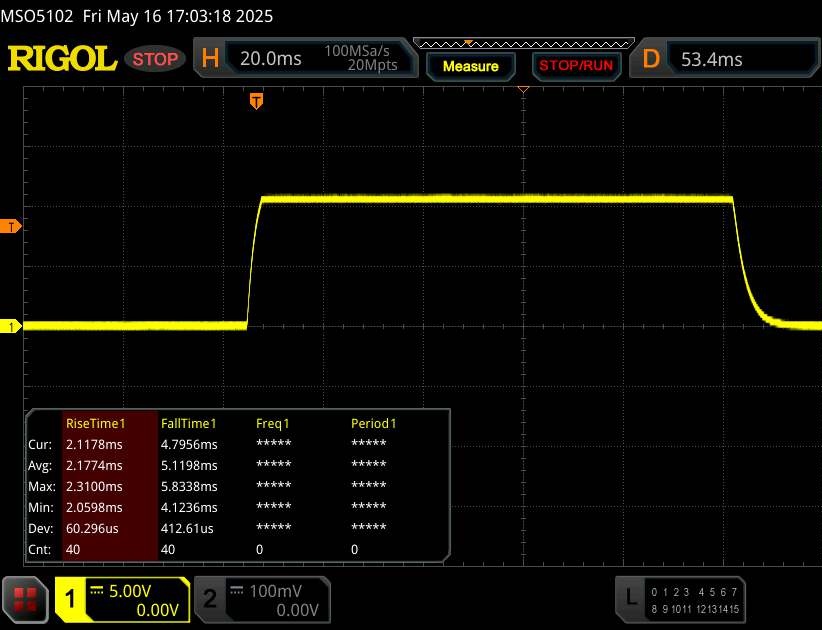The height and width of the screenshot is (630, 822).
Task: Click the horizontal H label
Action: [x=210, y=58]
